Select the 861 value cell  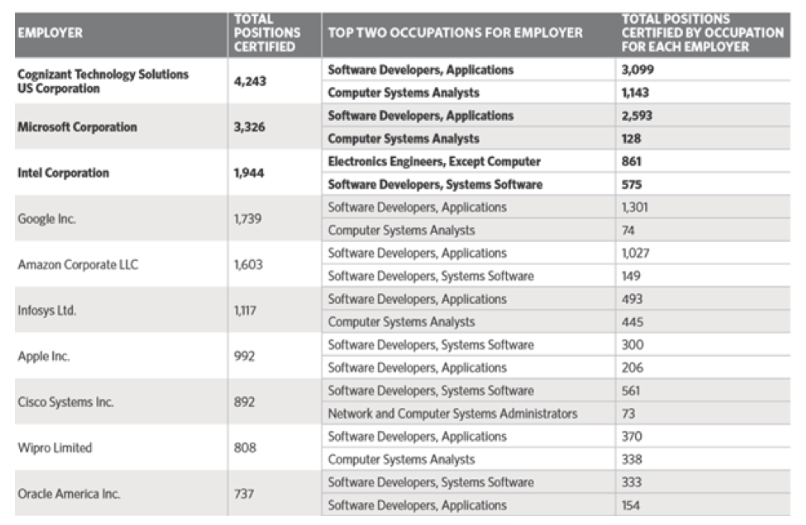pyautogui.click(x=703, y=161)
